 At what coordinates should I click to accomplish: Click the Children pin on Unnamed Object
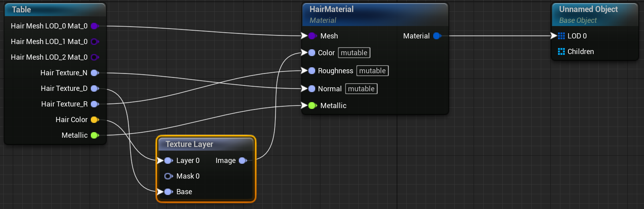pos(561,52)
